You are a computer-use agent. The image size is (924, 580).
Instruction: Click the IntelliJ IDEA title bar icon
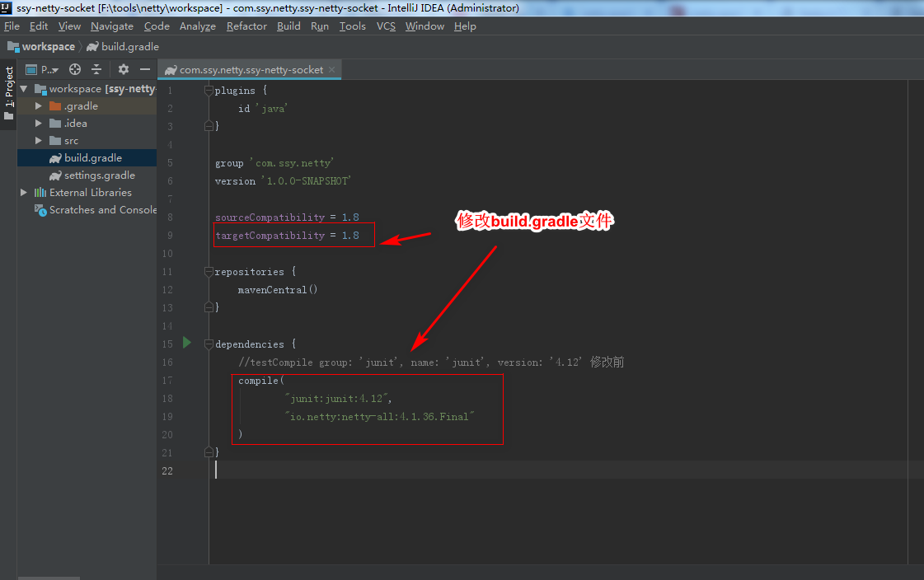[x=6, y=7]
